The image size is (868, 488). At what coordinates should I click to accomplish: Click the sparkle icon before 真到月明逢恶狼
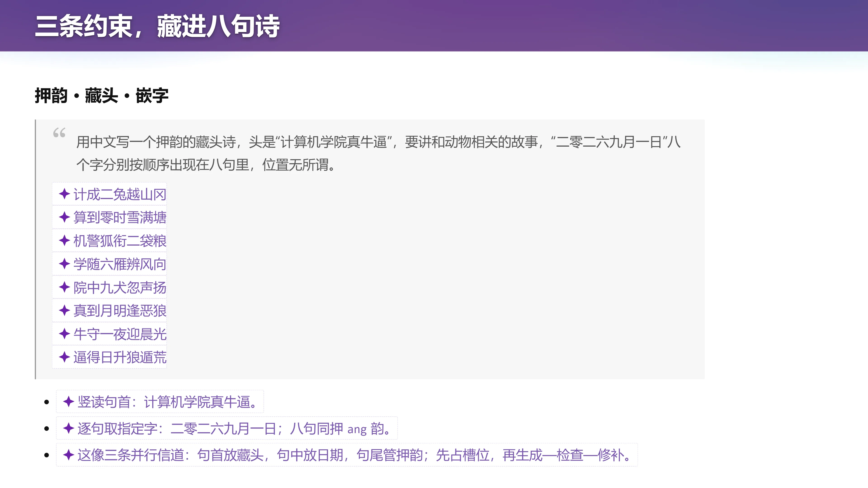(64, 310)
